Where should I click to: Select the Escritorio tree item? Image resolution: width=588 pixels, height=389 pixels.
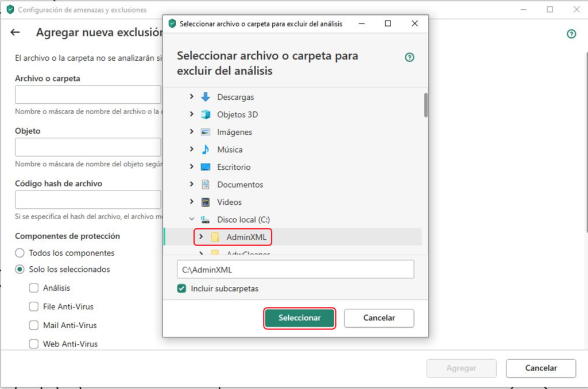click(234, 168)
